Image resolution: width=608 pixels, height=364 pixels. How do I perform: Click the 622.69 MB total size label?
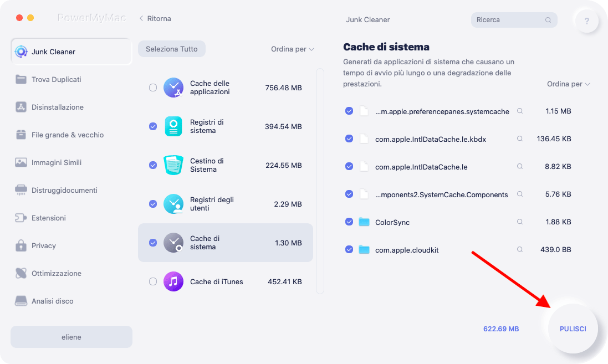[x=501, y=329]
